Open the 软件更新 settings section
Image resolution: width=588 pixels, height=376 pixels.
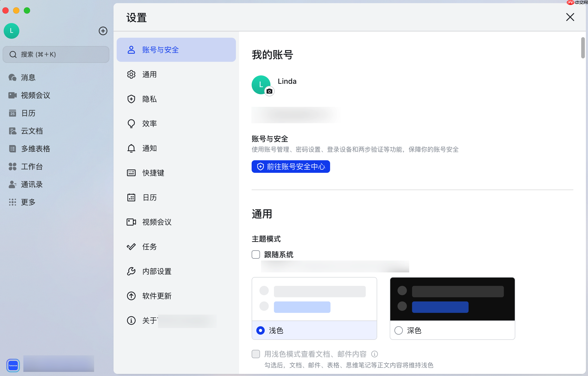pos(157,296)
